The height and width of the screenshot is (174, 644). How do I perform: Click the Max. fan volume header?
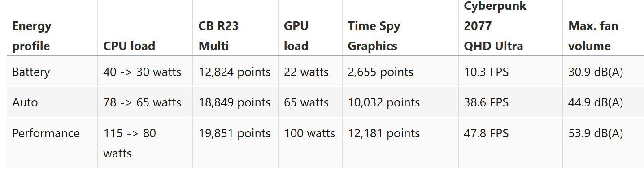coord(593,36)
